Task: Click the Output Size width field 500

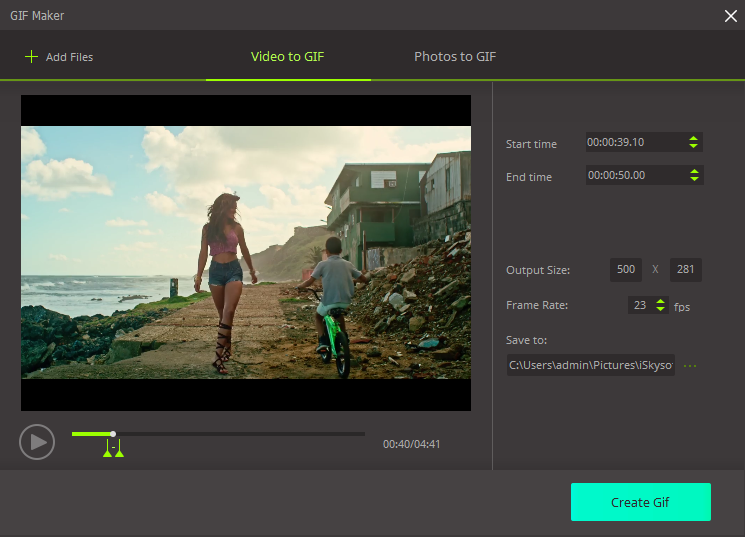Action: [626, 270]
